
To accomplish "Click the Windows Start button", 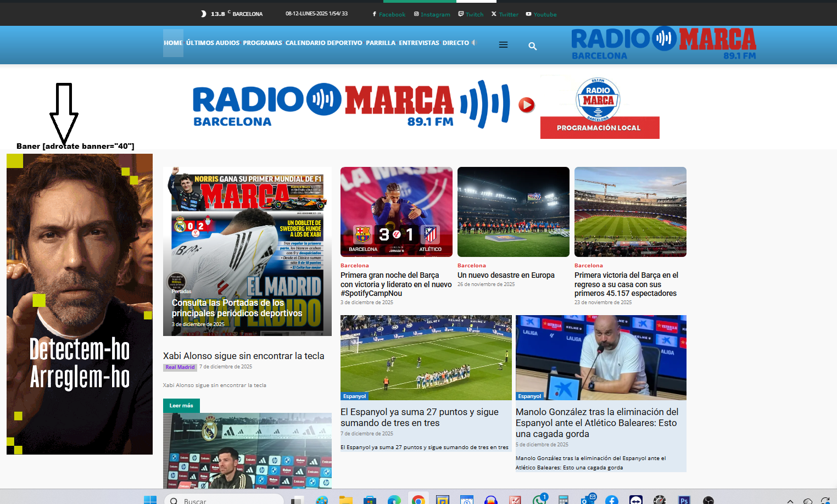I will (150, 500).
